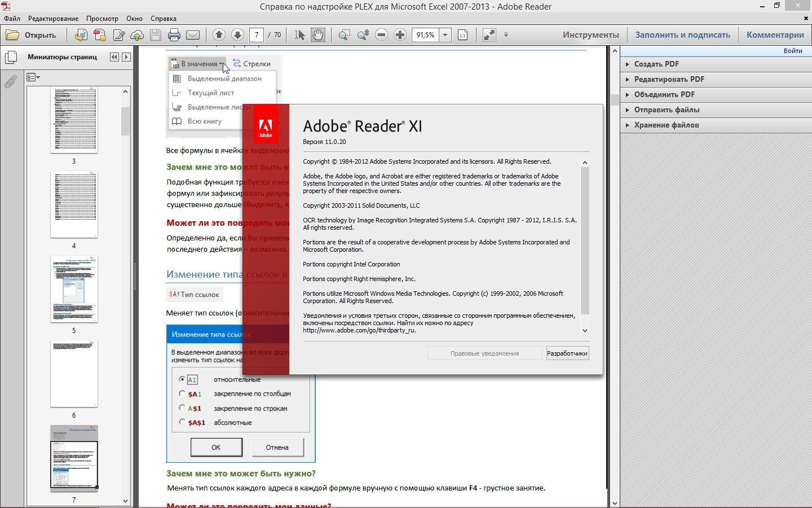Select page 3 thumbnail

74,120
